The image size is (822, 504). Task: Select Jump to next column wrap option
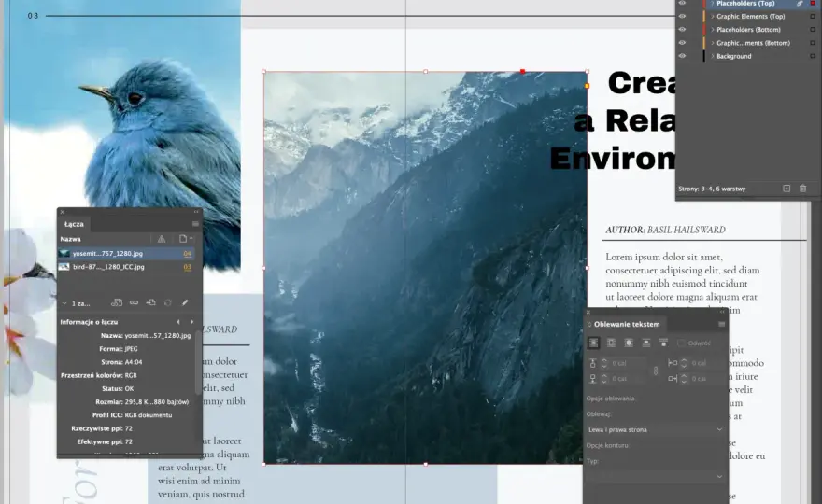(x=664, y=343)
